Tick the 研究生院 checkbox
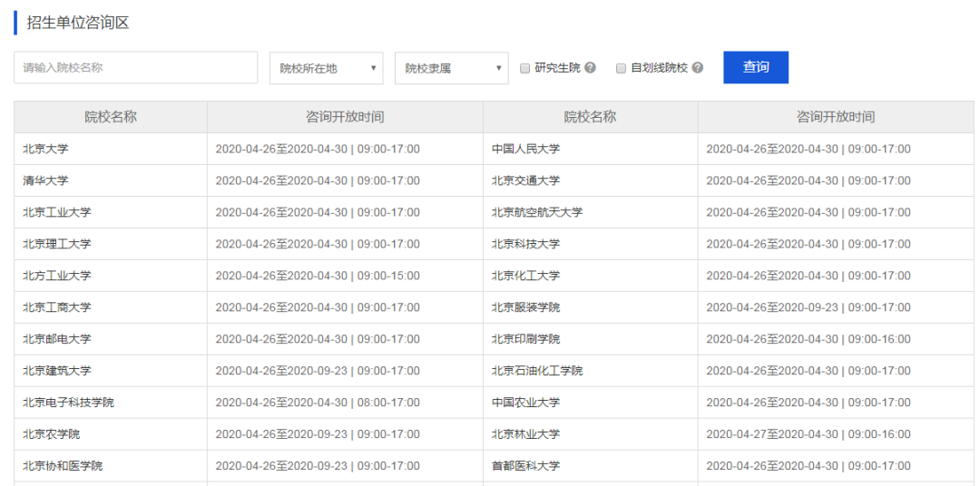 tap(525, 68)
